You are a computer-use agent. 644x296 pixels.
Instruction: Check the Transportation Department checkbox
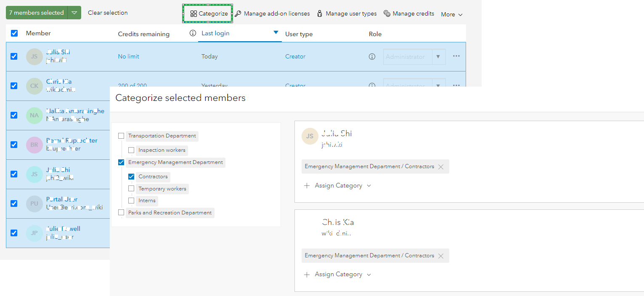click(x=121, y=136)
